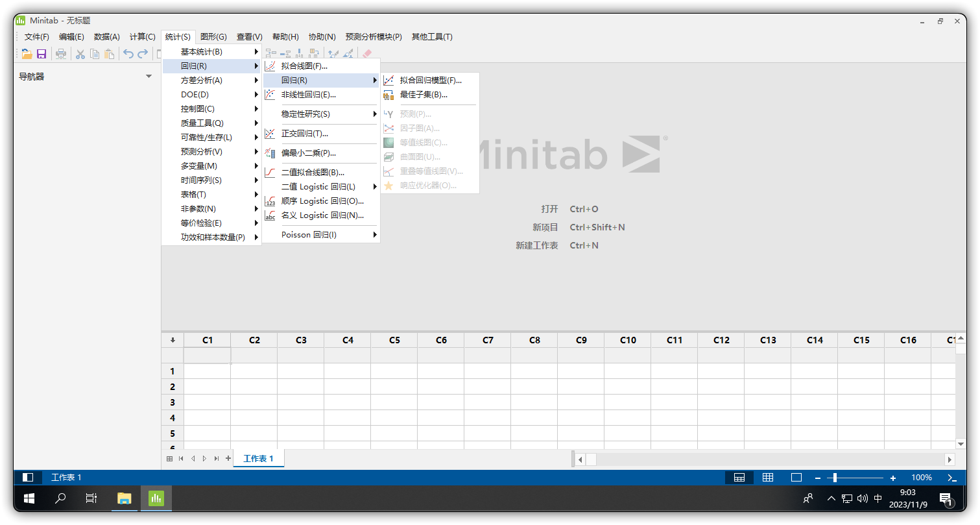Click the status bar sidebar panel icon
This screenshot has height=525, width=980.
point(28,478)
